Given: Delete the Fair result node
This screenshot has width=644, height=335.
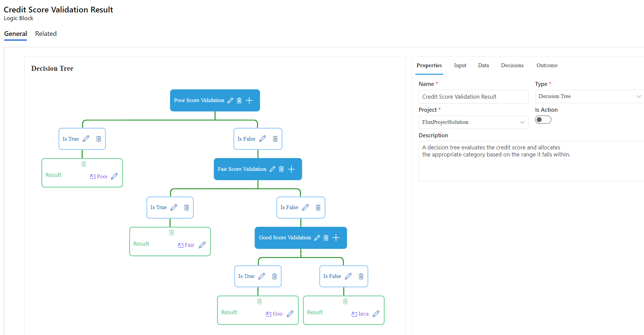Looking at the screenshot, I should tap(171, 233).
